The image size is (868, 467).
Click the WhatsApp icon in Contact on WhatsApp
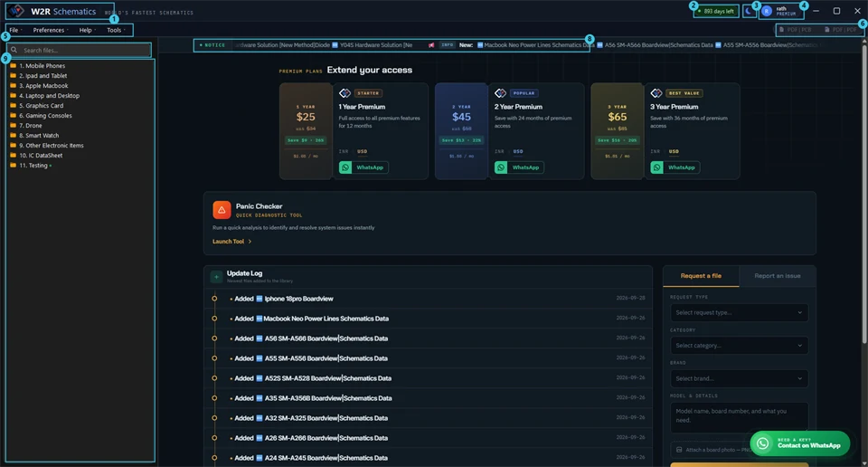(x=763, y=443)
